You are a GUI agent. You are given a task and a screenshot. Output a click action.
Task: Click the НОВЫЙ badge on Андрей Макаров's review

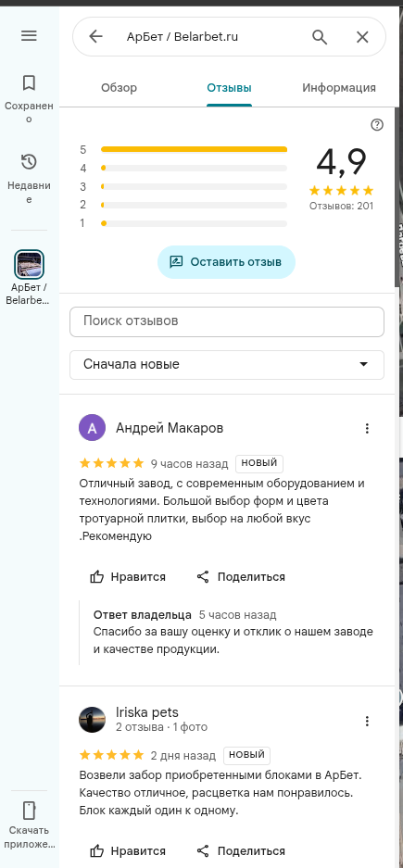pyautogui.click(x=259, y=463)
